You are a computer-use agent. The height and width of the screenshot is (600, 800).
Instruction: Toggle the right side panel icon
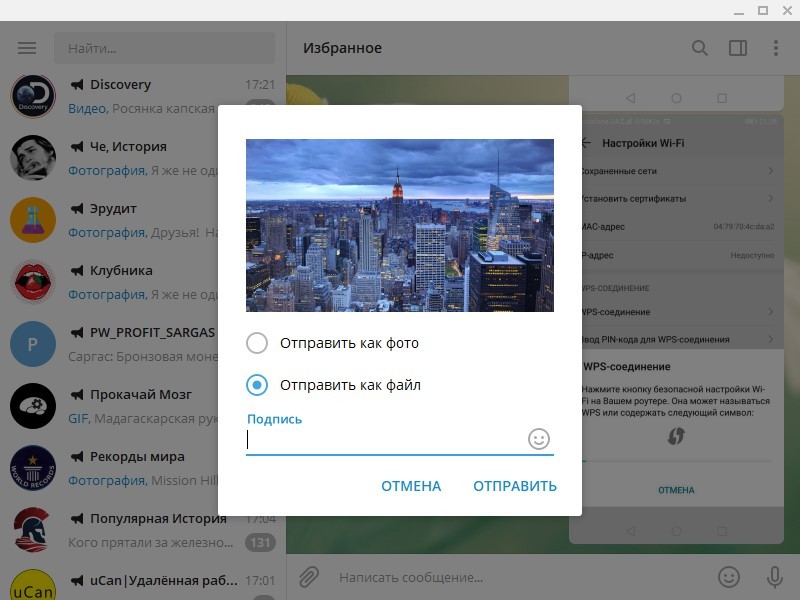pyautogui.click(x=738, y=48)
